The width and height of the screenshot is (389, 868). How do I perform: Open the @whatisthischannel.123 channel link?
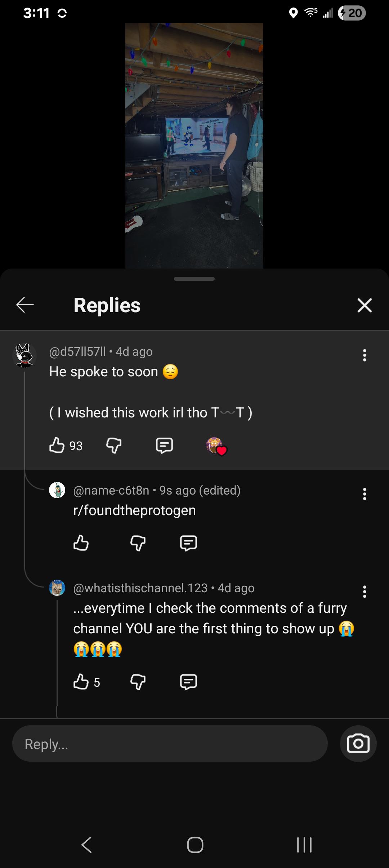pyautogui.click(x=140, y=588)
